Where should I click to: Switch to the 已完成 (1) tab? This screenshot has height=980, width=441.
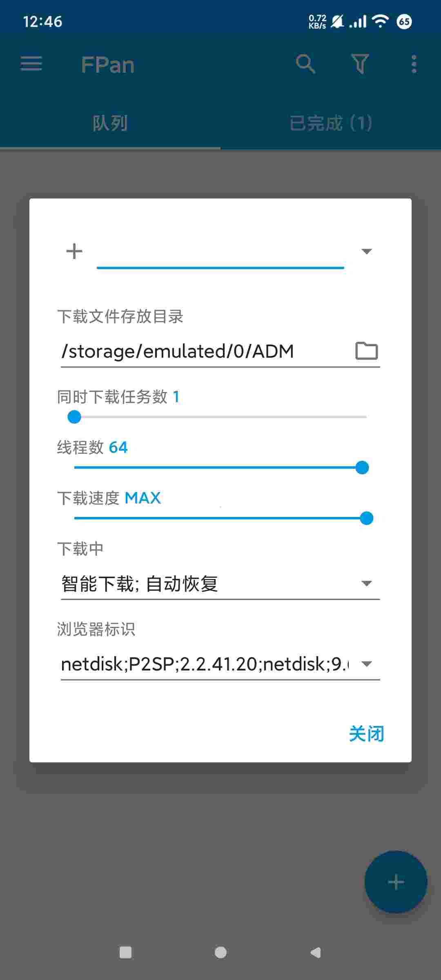331,123
